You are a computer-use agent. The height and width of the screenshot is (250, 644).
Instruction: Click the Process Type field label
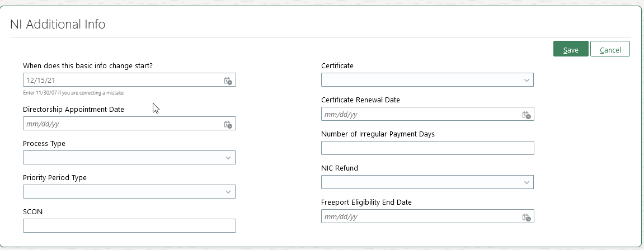pyautogui.click(x=44, y=144)
